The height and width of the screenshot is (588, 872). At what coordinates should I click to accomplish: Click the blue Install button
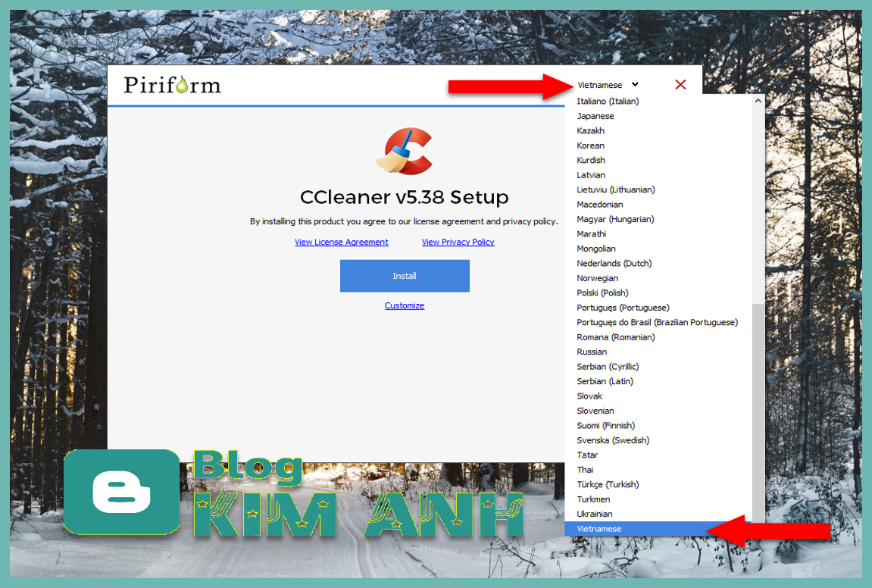point(405,276)
